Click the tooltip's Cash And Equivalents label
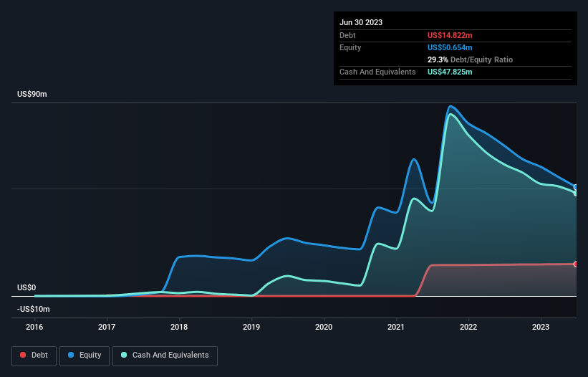The image size is (588, 377). tap(377, 72)
